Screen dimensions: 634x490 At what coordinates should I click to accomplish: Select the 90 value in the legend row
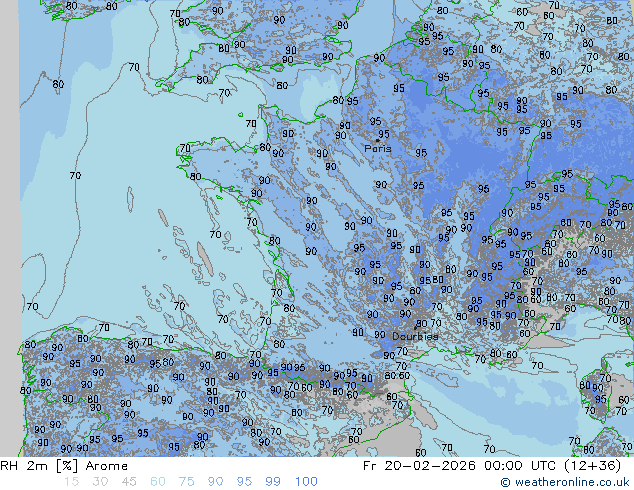click(x=215, y=482)
